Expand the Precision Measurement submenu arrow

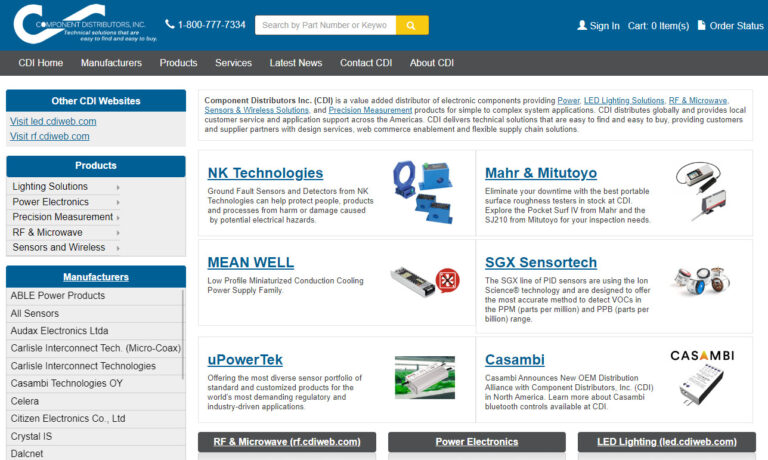(x=118, y=218)
